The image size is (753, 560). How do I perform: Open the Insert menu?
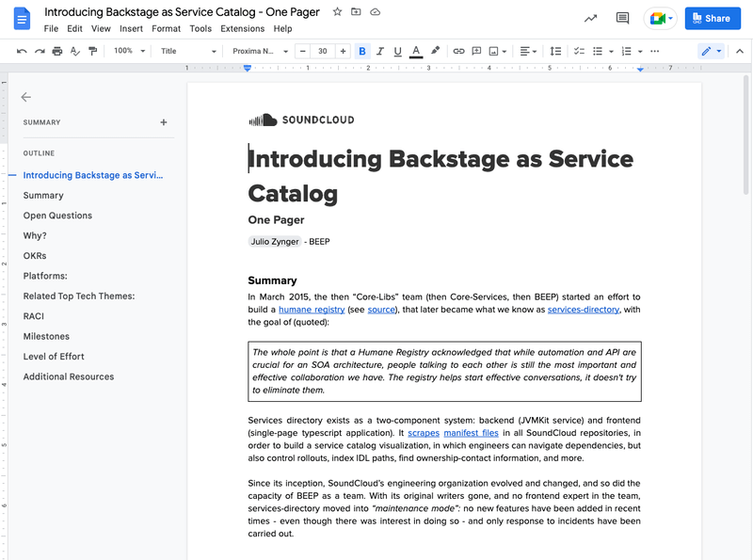(131, 29)
